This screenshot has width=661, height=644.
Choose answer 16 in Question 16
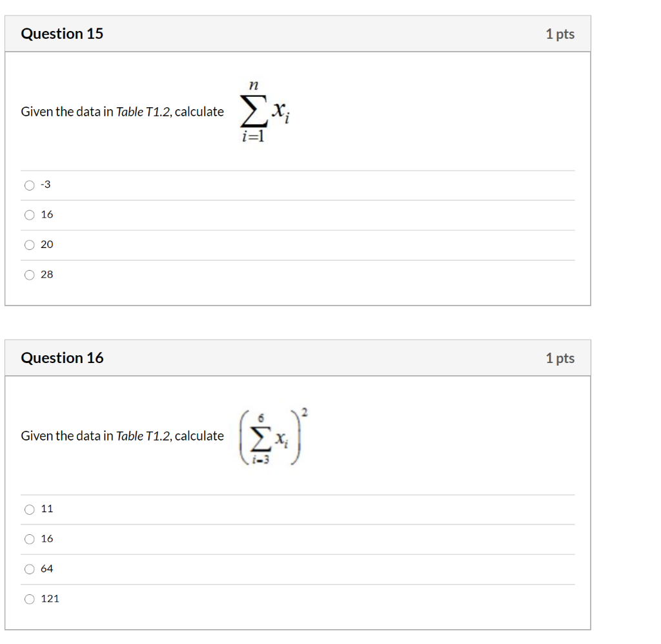pos(30,539)
